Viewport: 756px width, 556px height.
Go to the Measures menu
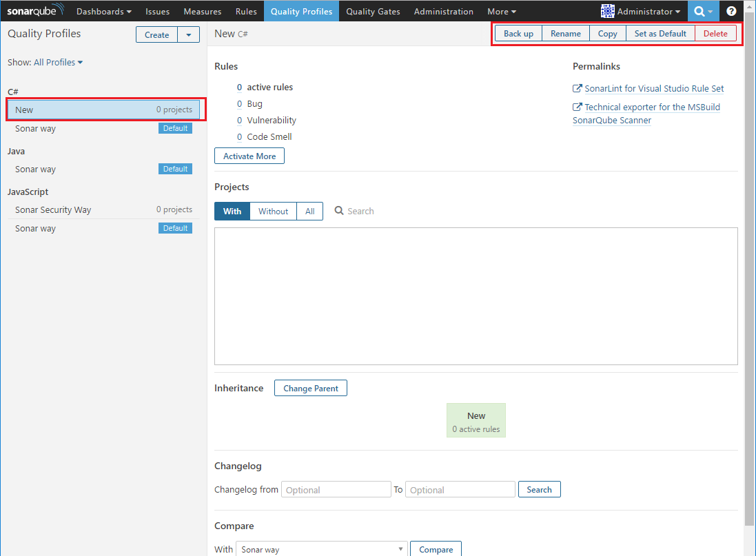pos(203,11)
